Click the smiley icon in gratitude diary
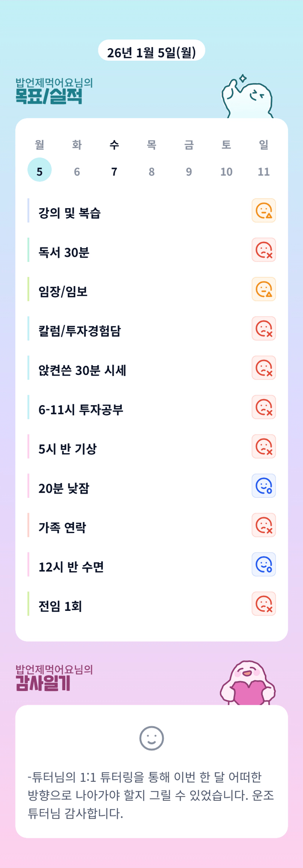Viewport: 303px width, 868px height. (x=151, y=738)
